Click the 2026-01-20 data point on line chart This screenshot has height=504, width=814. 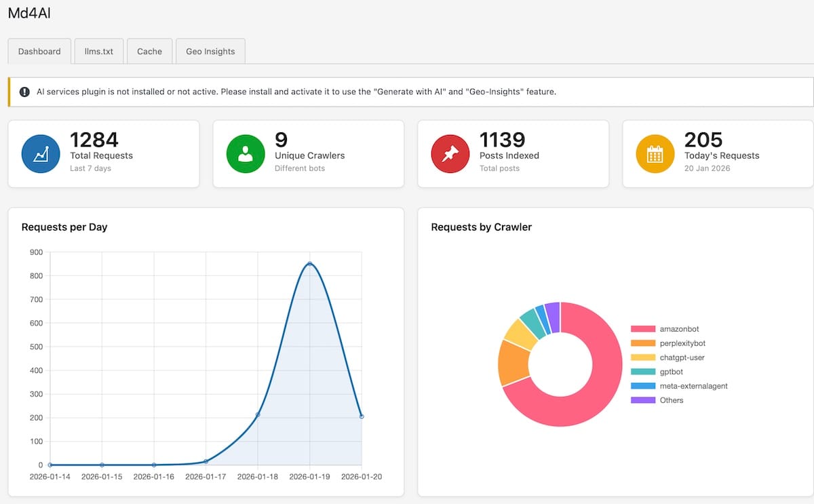coord(362,416)
